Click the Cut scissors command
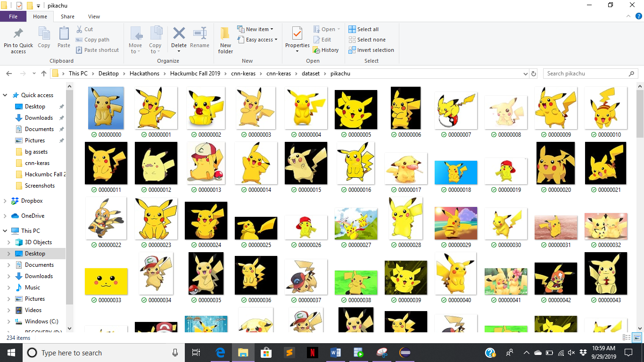 85,29
